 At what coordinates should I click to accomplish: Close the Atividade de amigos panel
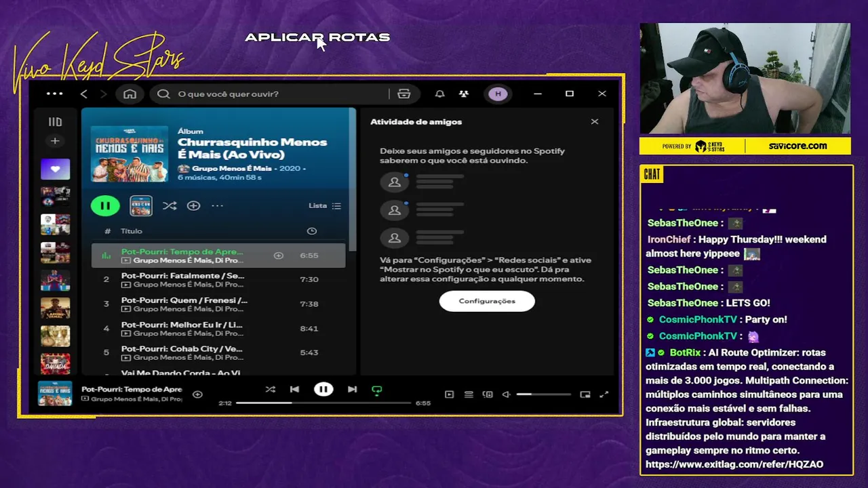tap(595, 121)
